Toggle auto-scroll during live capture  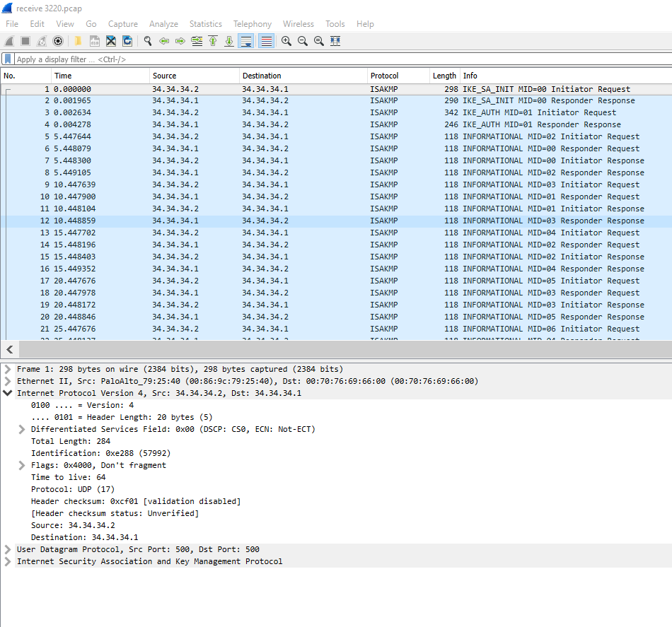(x=245, y=41)
